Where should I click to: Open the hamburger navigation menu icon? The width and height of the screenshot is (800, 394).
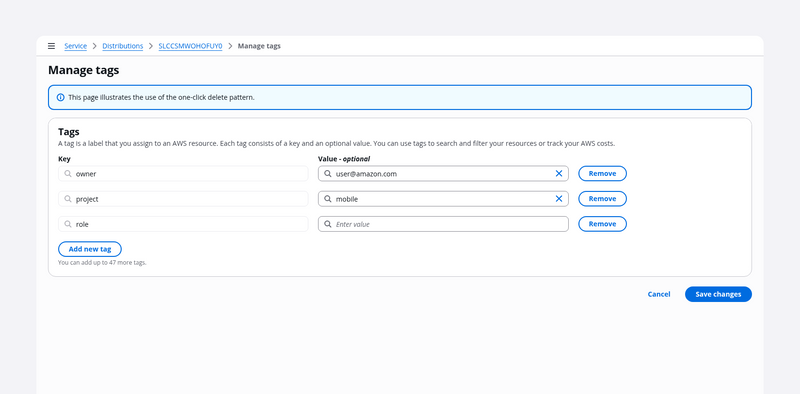[51, 46]
